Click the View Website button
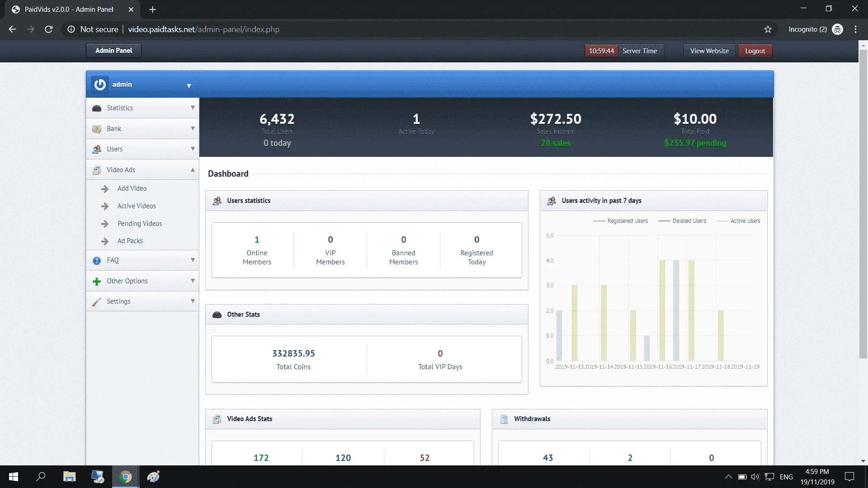Screen dimensions: 868x488 pyautogui.click(x=709, y=51)
